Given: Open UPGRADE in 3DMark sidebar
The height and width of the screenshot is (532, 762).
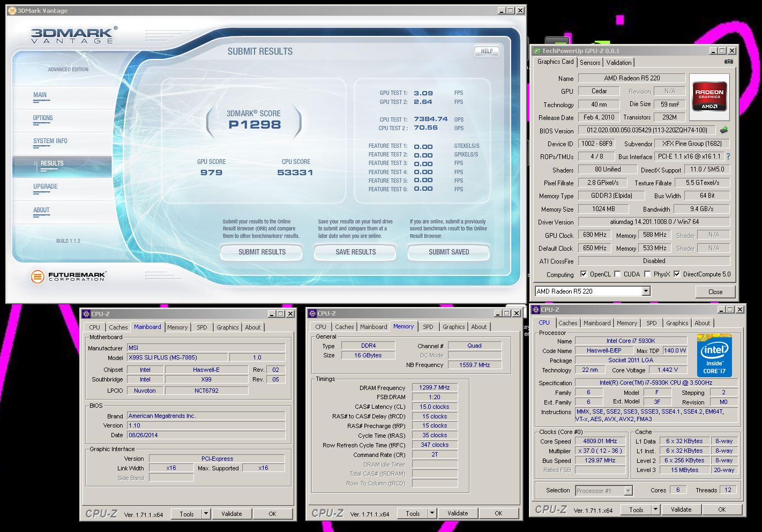Looking at the screenshot, I should click(x=45, y=186).
